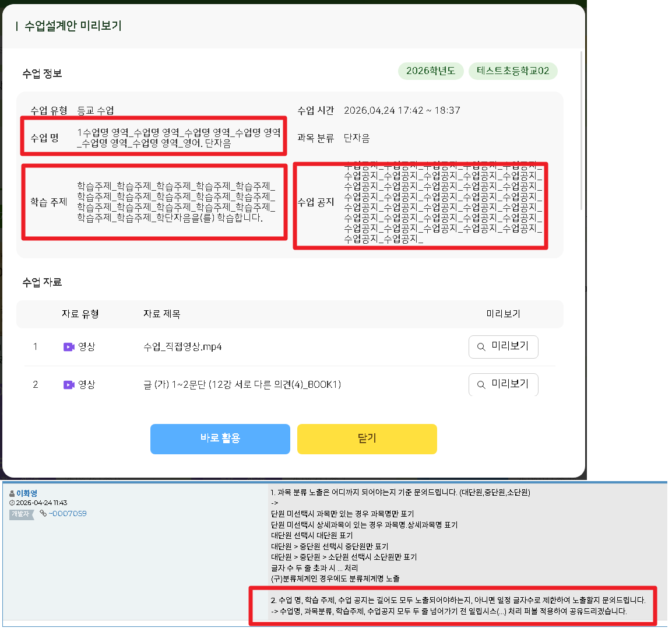Click the 2026학년도 badge
Image resolution: width=672 pixels, height=631 pixels.
pyautogui.click(x=431, y=71)
